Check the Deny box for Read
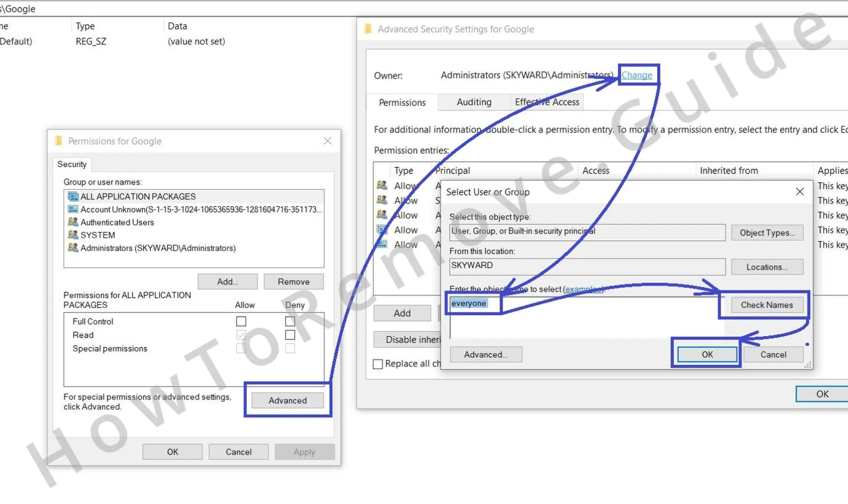The image size is (848, 504). coord(290,335)
